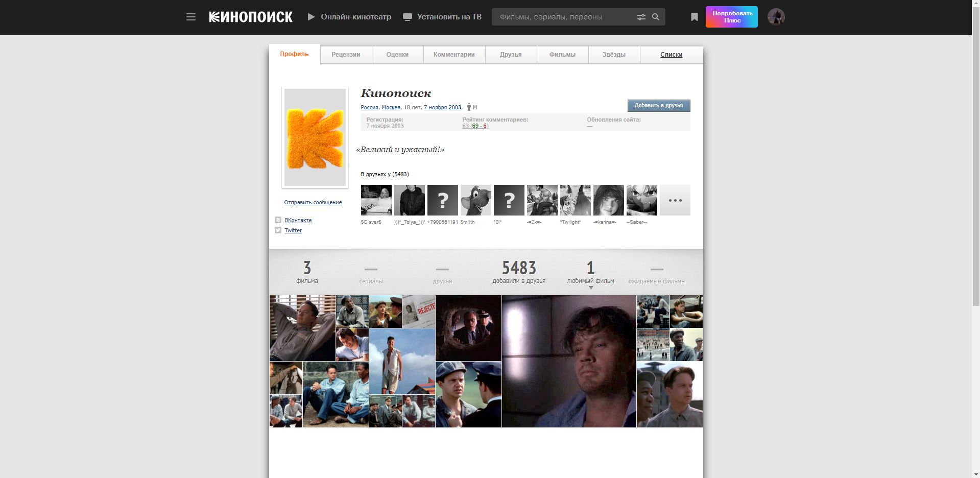This screenshot has height=478, width=980.
Task: Open friend avatar -=2k=-
Action: 542,200
